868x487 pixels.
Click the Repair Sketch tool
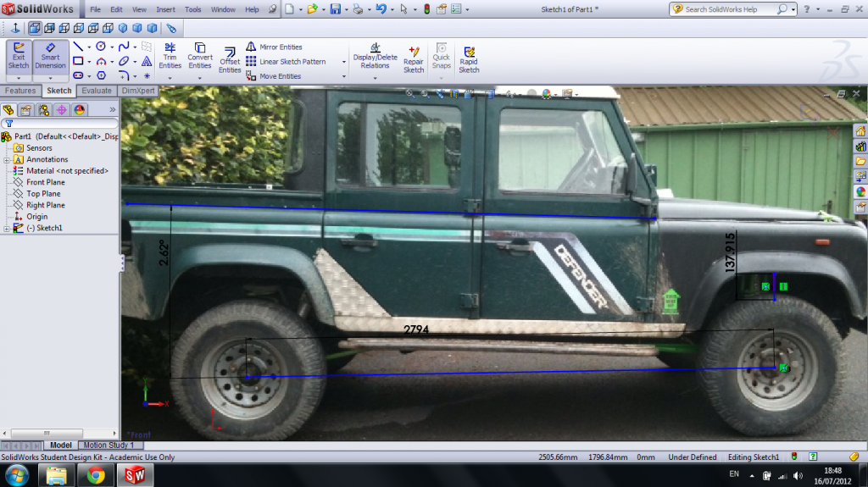tap(414, 60)
